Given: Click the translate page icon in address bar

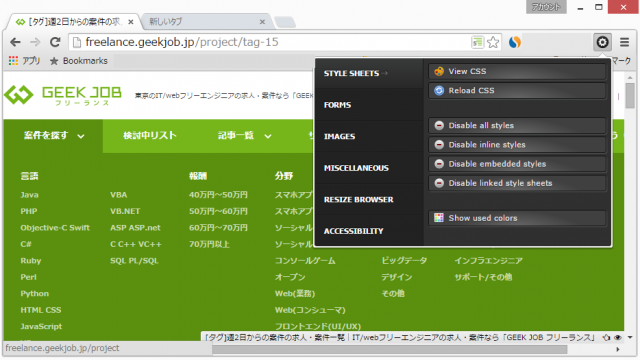Looking at the screenshot, I should click(x=477, y=42).
